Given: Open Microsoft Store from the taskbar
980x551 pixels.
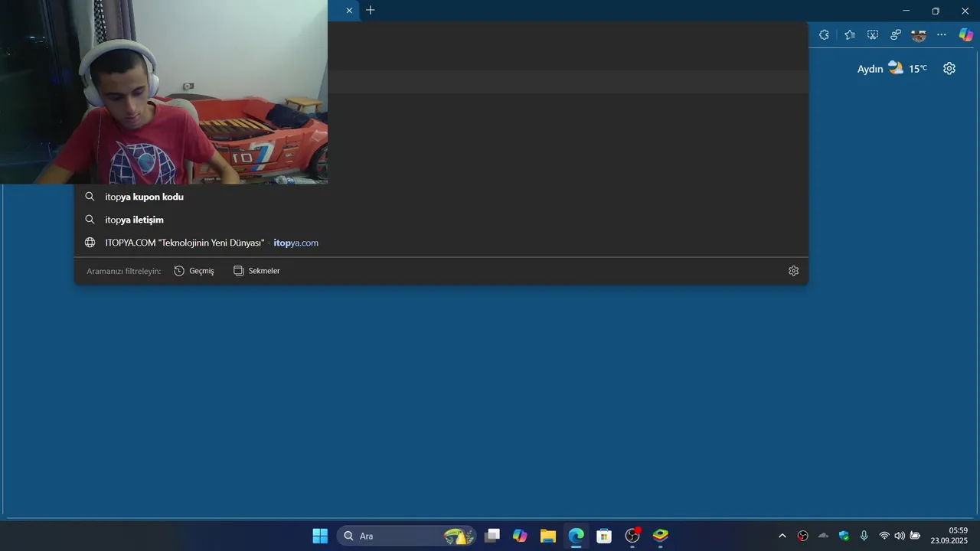Looking at the screenshot, I should [x=604, y=536].
